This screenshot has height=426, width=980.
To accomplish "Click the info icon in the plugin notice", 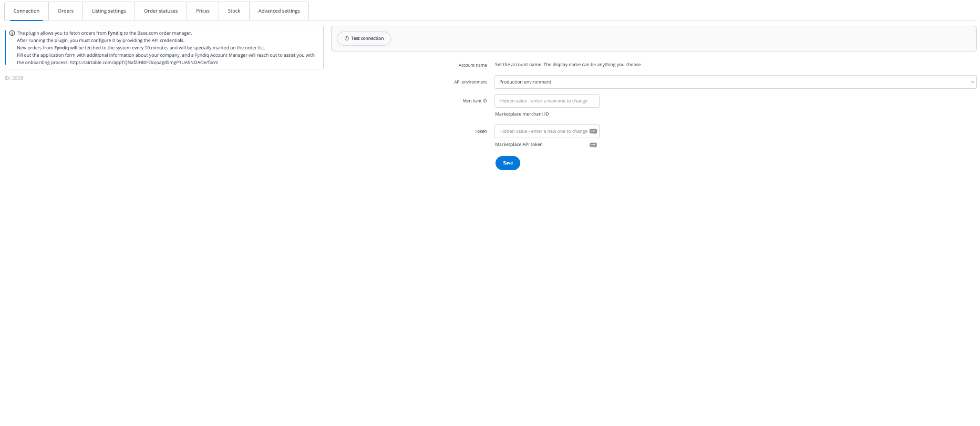I will pyautogui.click(x=12, y=33).
